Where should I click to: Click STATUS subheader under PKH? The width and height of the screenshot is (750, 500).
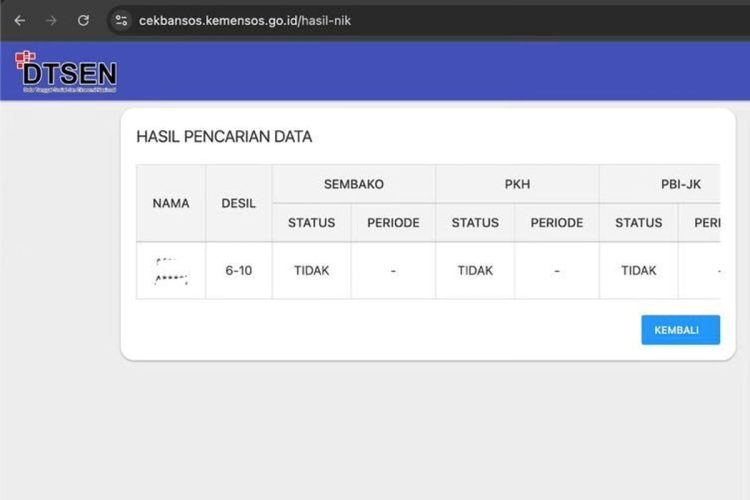pos(475,222)
